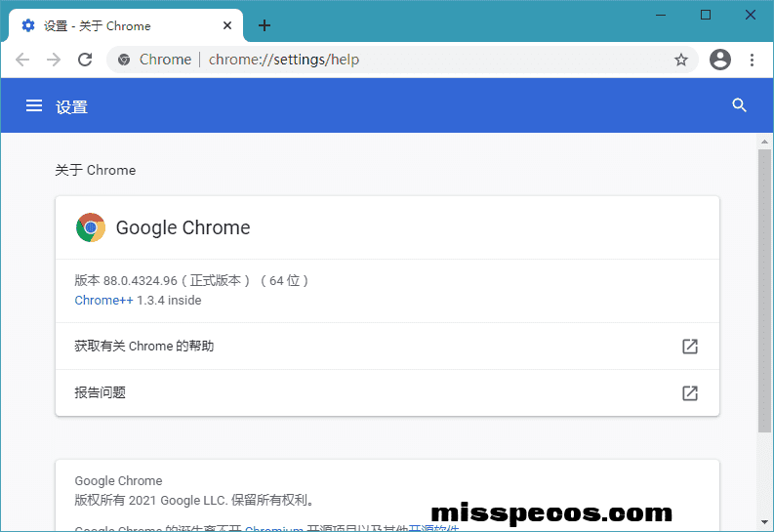774x532 pixels.
Task: Select the 设置 - 关于 Chrome tab
Action: point(126,25)
